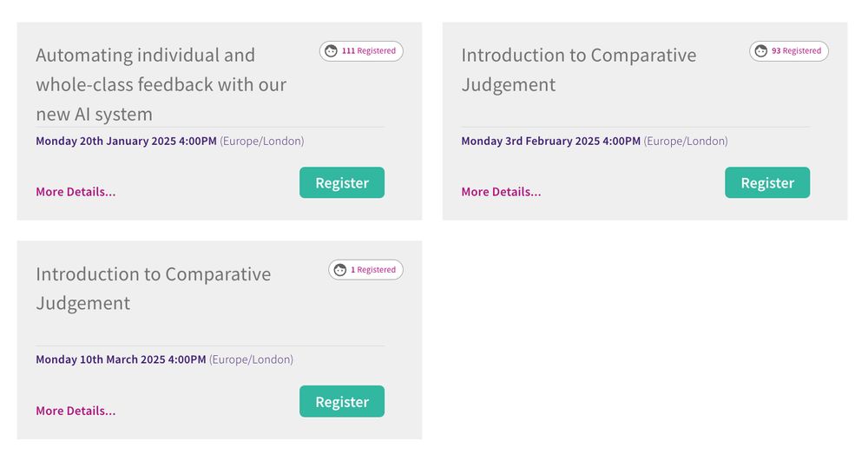Click the Comparative Judgement title with 1 registered
The width and height of the screenshot is (868, 461).
(x=153, y=288)
